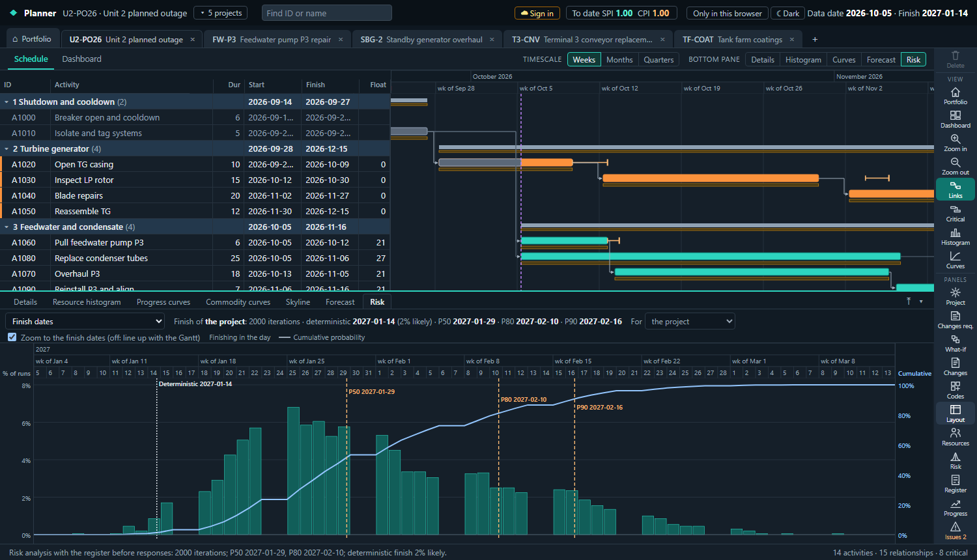This screenshot has width=977, height=560.
Task: Switch to the Dashboard tab
Action: (81, 59)
